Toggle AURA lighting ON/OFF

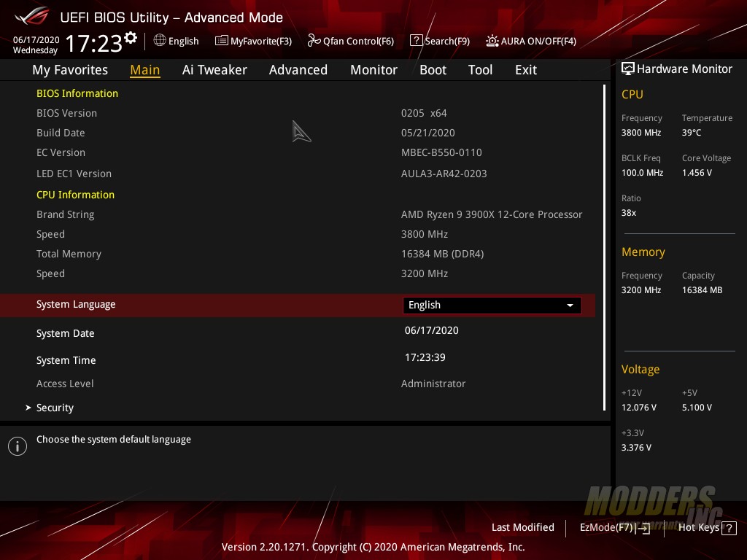492,42
